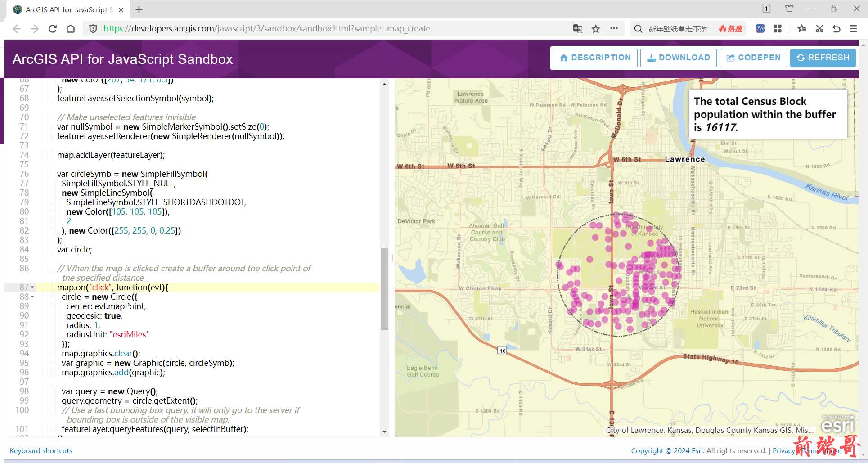Open the tab count indicator icon
868x463 pixels.
click(766, 9)
